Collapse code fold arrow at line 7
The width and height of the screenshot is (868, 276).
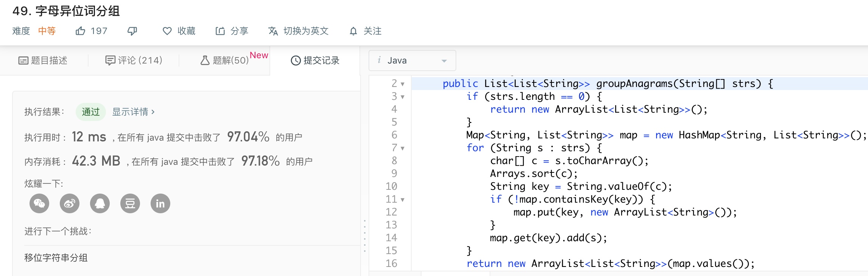(x=403, y=148)
